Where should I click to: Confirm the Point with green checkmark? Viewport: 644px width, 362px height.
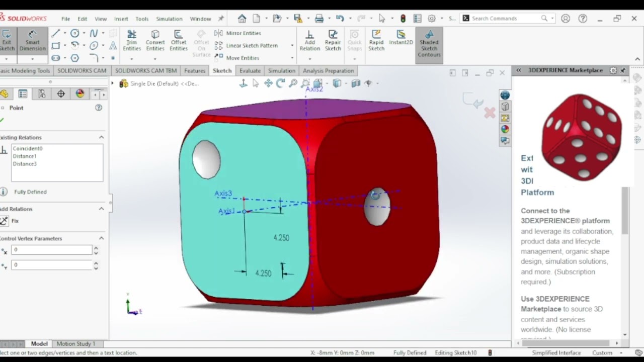pyautogui.click(x=2, y=120)
